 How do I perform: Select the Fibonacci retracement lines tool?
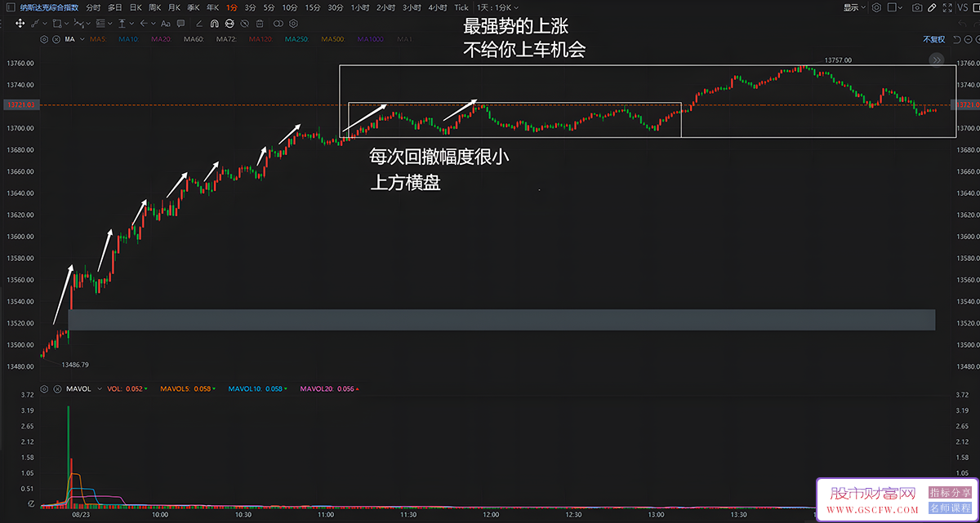[100, 24]
